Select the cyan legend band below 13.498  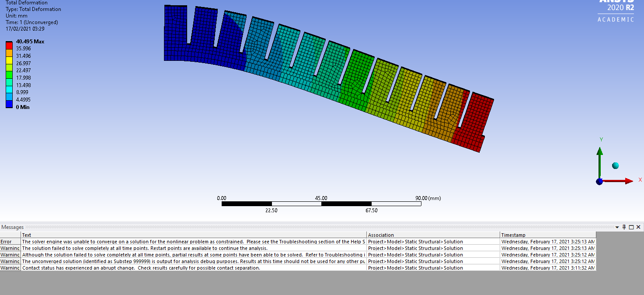click(x=9, y=89)
